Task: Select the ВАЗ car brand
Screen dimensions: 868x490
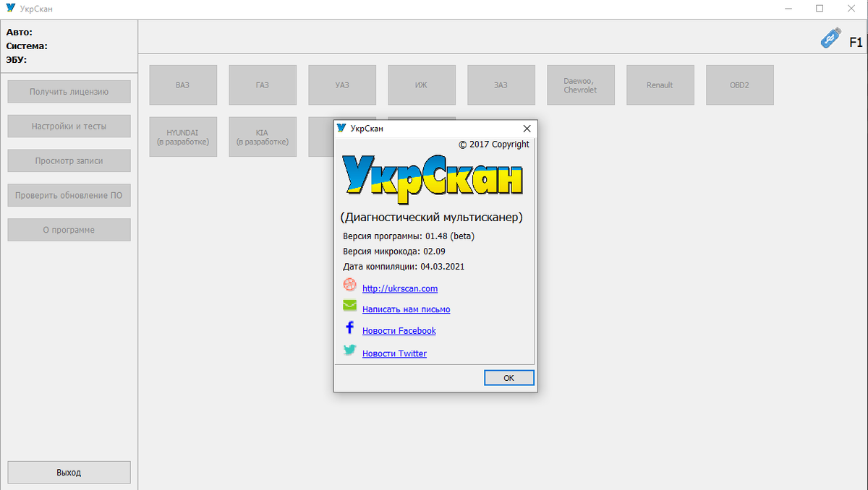Action: pos(183,85)
